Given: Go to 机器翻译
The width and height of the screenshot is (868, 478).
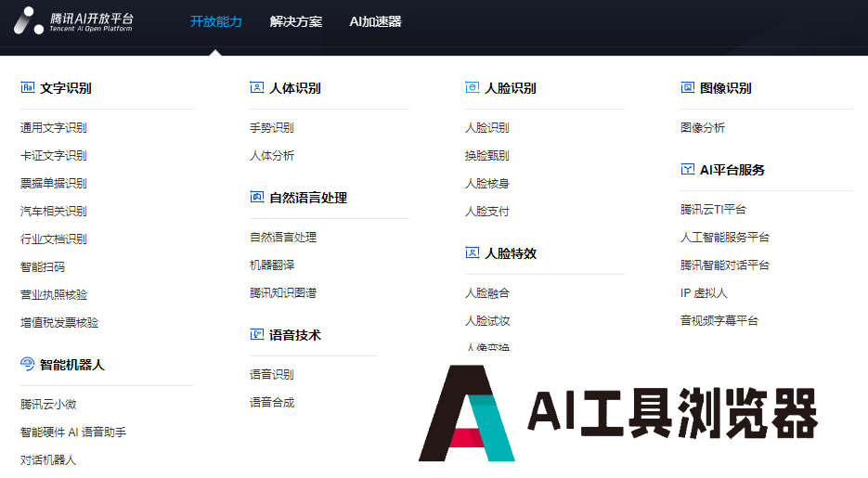Looking at the screenshot, I should coord(272,265).
